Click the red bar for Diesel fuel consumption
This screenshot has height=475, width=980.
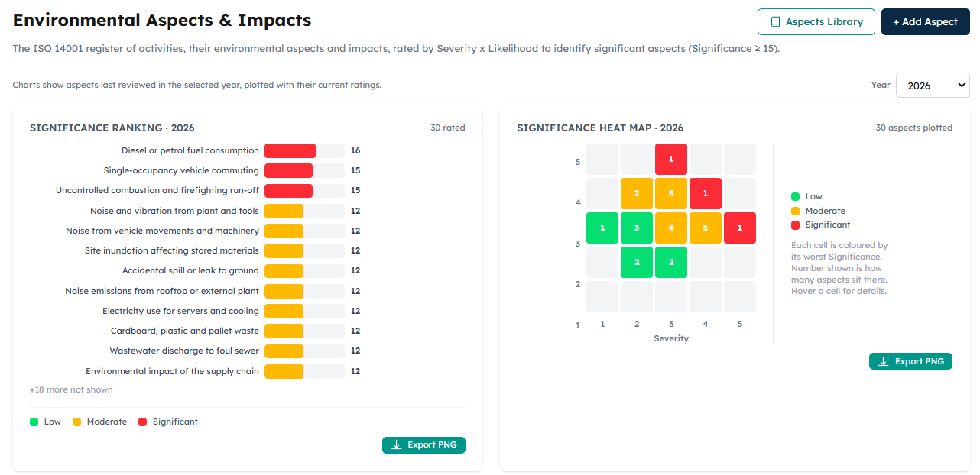coord(290,151)
